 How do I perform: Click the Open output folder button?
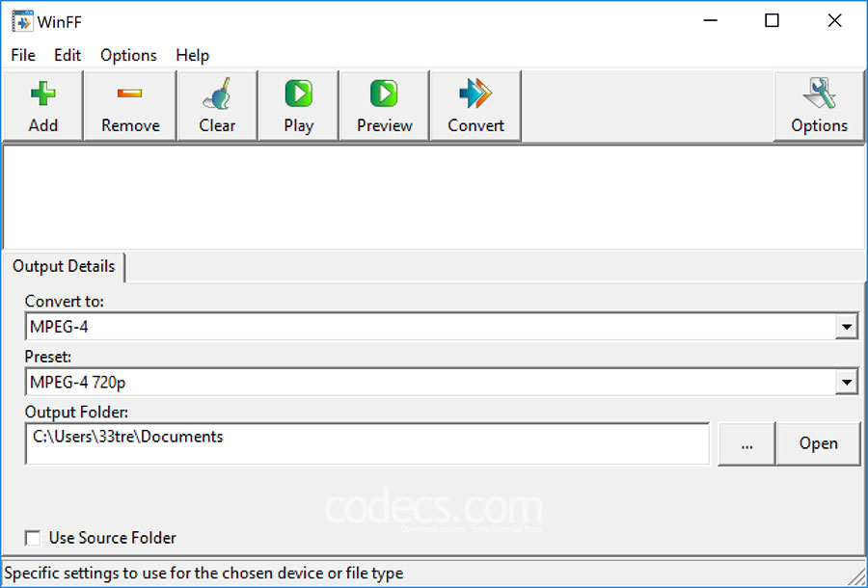pyautogui.click(x=818, y=443)
